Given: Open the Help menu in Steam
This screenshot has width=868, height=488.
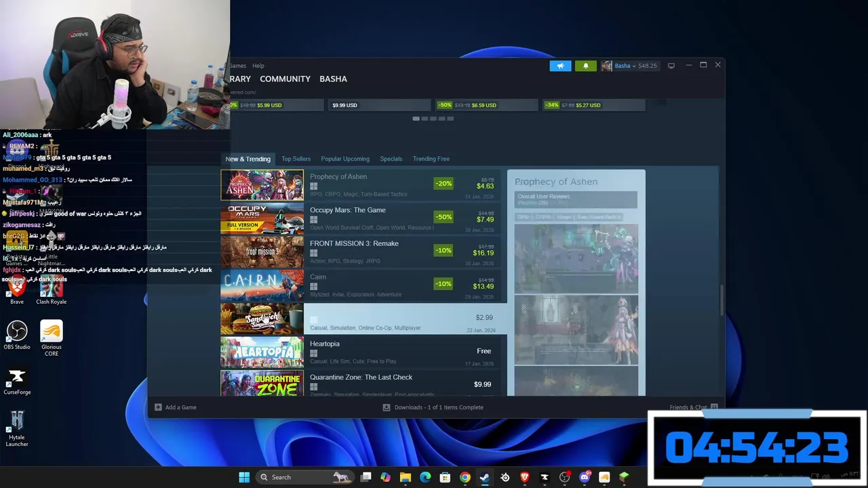Looking at the screenshot, I should tap(258, 66).
